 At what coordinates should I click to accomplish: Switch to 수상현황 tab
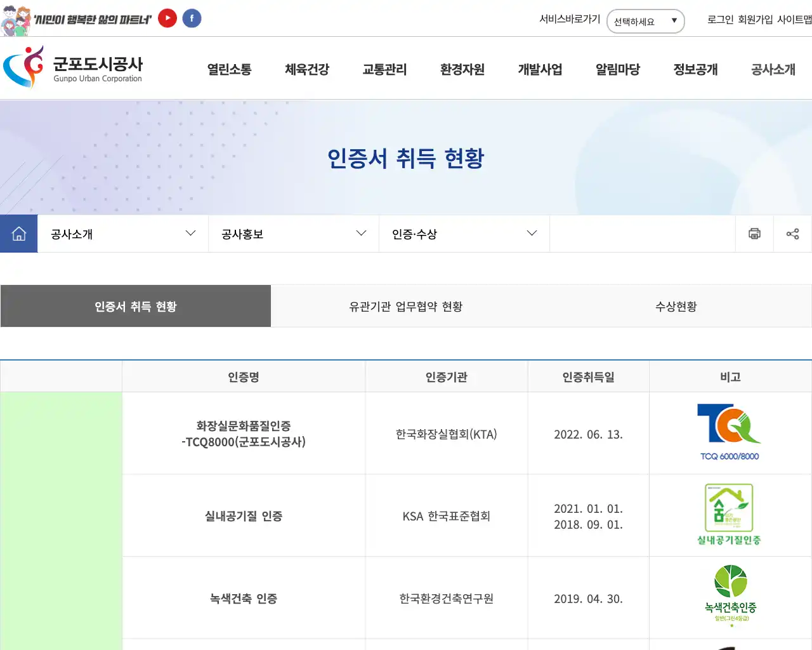click(676, 307)
